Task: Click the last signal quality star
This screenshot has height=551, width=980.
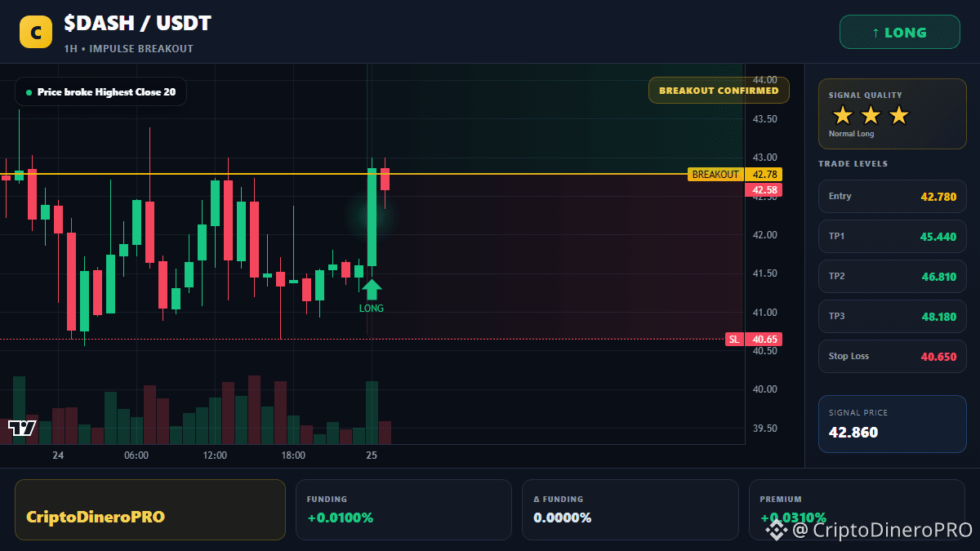Action: [x=898, y=115]
